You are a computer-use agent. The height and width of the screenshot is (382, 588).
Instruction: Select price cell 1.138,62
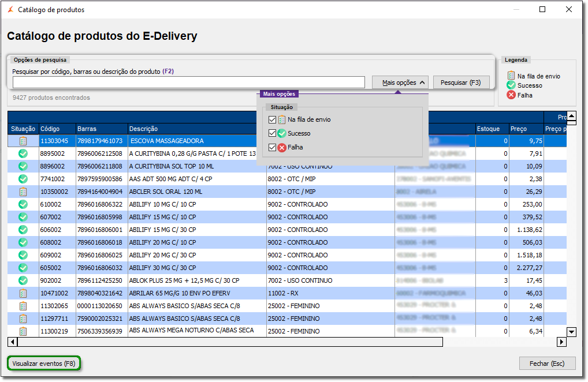pos(527,230)
